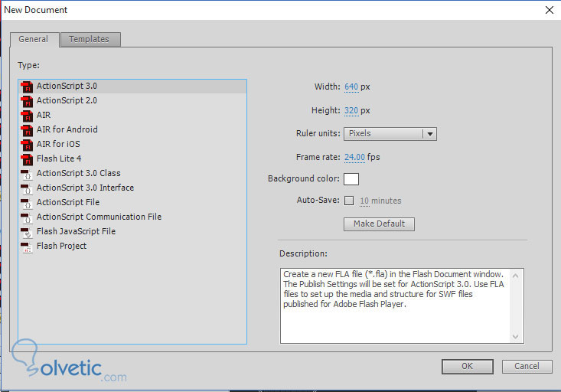Pick Flash Lite 4 type
This screenshot has width=561, height=392.
tap(132, 159)
